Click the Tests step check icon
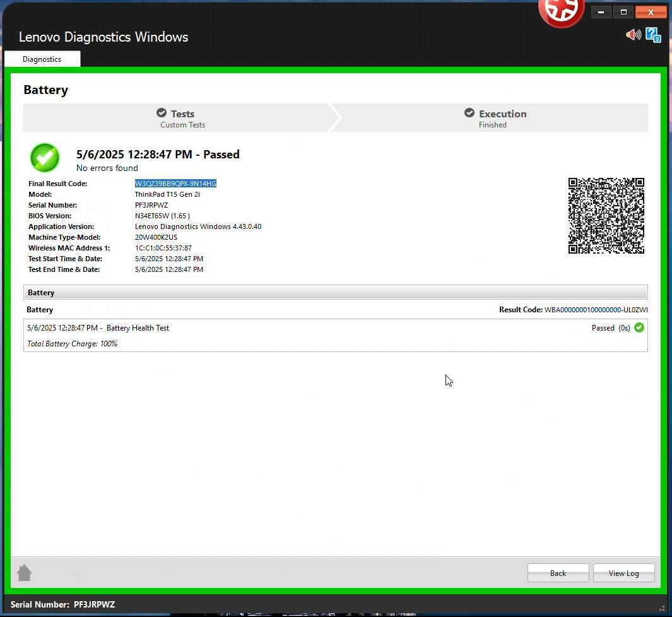672x617 pixels. 162,113
